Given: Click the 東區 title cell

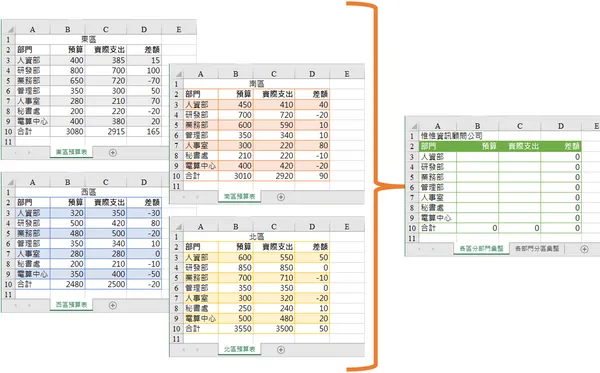Looking at the screenshot, I should tap(88, 39).
